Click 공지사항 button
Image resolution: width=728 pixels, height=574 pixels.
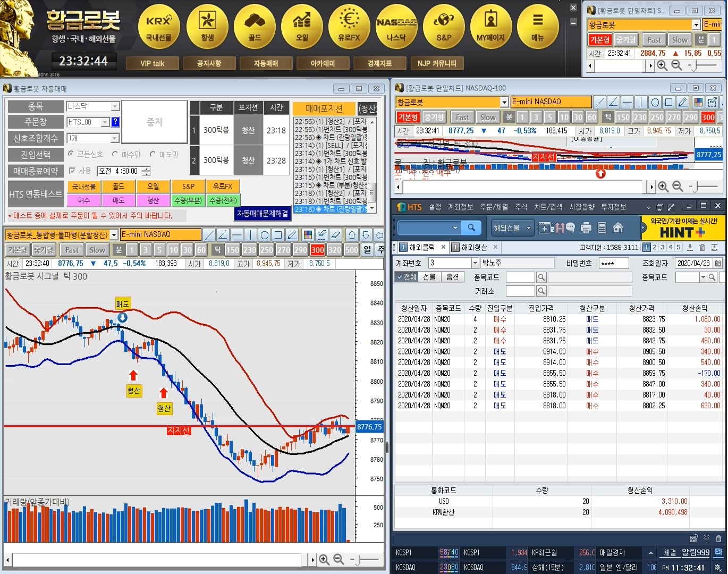coord(209,63)
